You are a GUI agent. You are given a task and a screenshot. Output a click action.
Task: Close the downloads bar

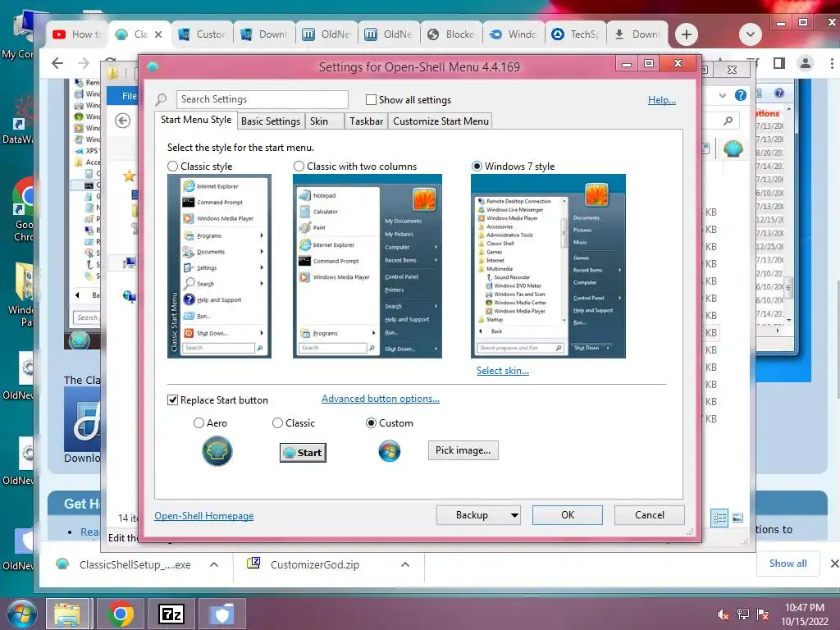tap(834, 564)
